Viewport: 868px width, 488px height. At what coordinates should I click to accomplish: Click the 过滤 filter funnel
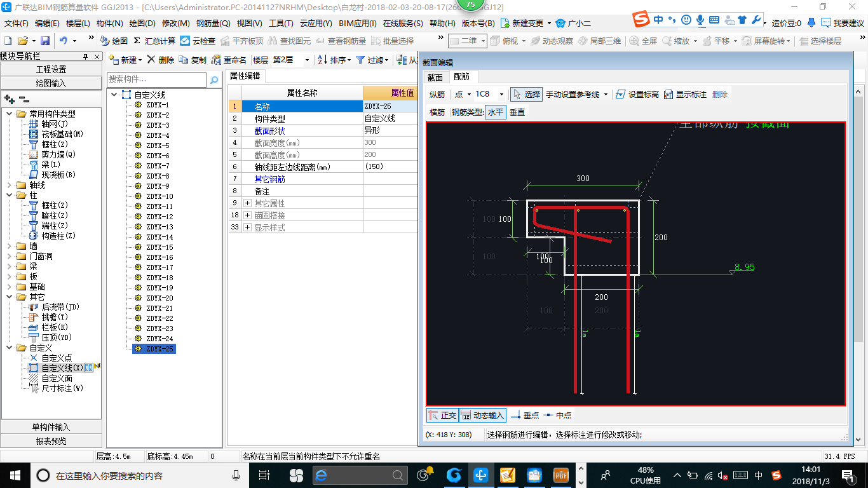coord(372,60)
